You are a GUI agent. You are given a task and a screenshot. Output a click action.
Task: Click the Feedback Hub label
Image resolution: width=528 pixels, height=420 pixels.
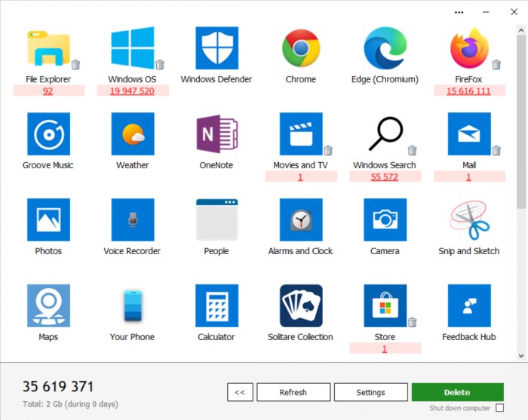tap(469, 337)
